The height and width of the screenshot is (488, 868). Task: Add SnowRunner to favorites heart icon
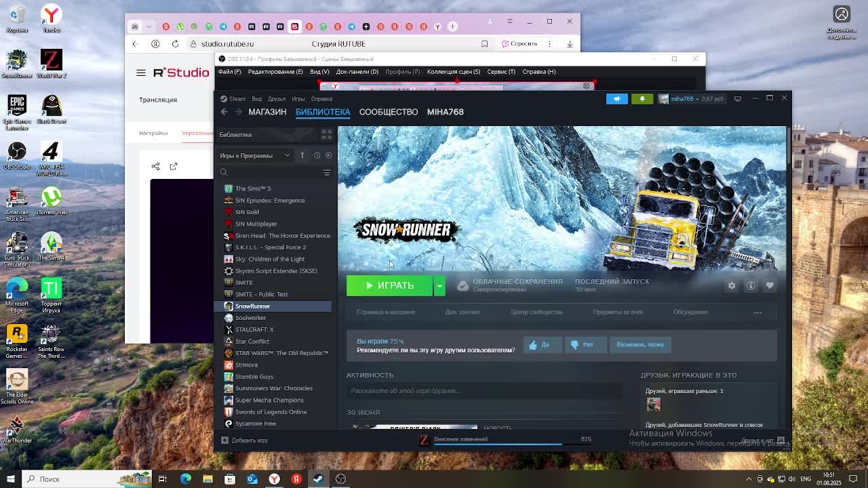point(770,286)
